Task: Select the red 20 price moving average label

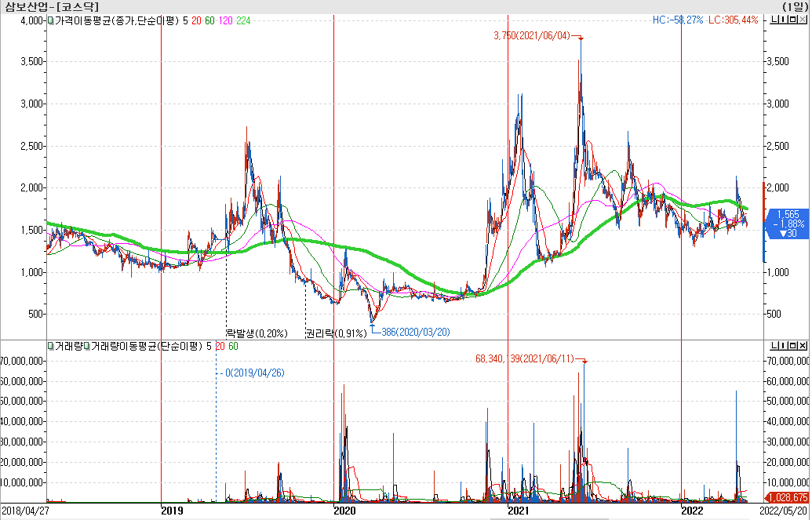Action: [196, 20]
